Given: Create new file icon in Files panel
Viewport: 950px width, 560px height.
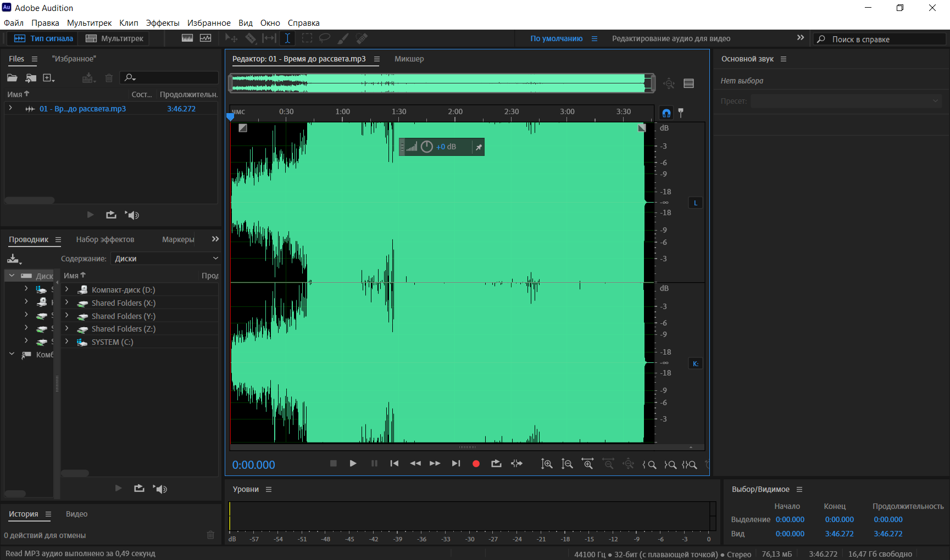Looking at the screenshot, I should (48, 78).
